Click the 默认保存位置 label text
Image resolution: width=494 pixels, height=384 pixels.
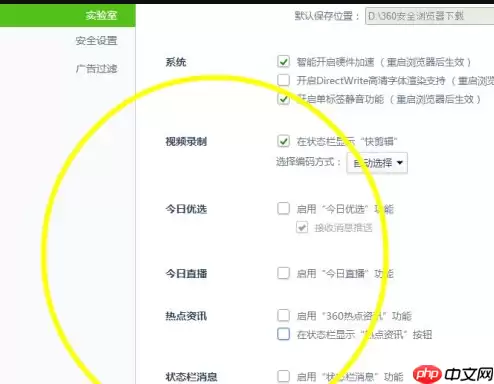coord(327,16)
